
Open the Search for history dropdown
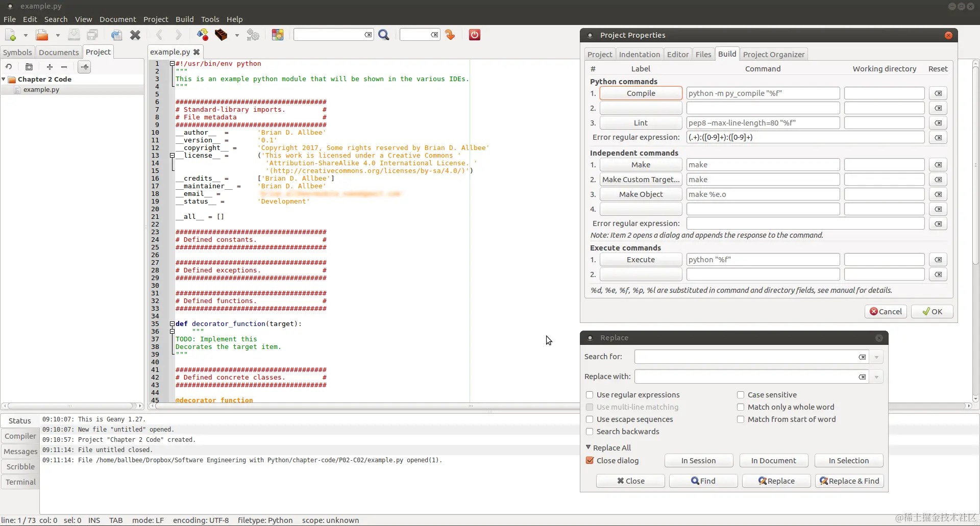(876, 357)
